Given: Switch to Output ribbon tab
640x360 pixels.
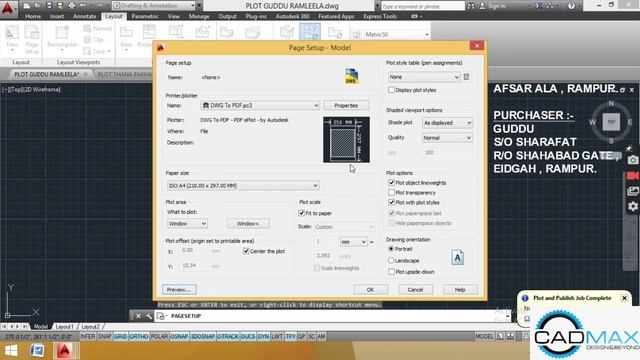Looking at the screenshot, I should [227, 16].
